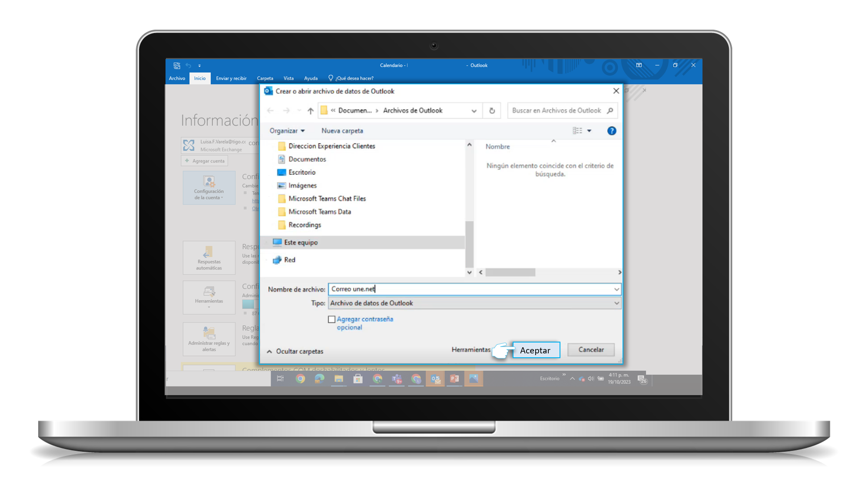Screen dimensions: 868x489
Task: Click the search magnifier icon
Action: pyautogui.click(x=610, y=110)
